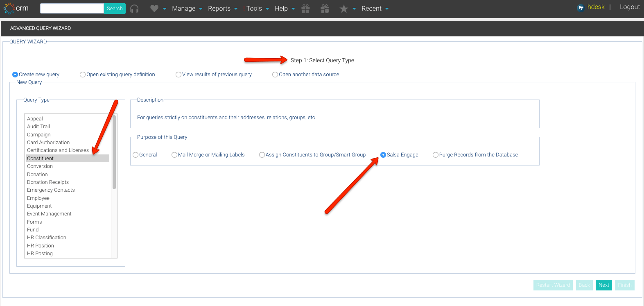Open the Reports menu
The width and height of the screenshot is (644, 306).
pyautogui.click(x=219, y=9)
